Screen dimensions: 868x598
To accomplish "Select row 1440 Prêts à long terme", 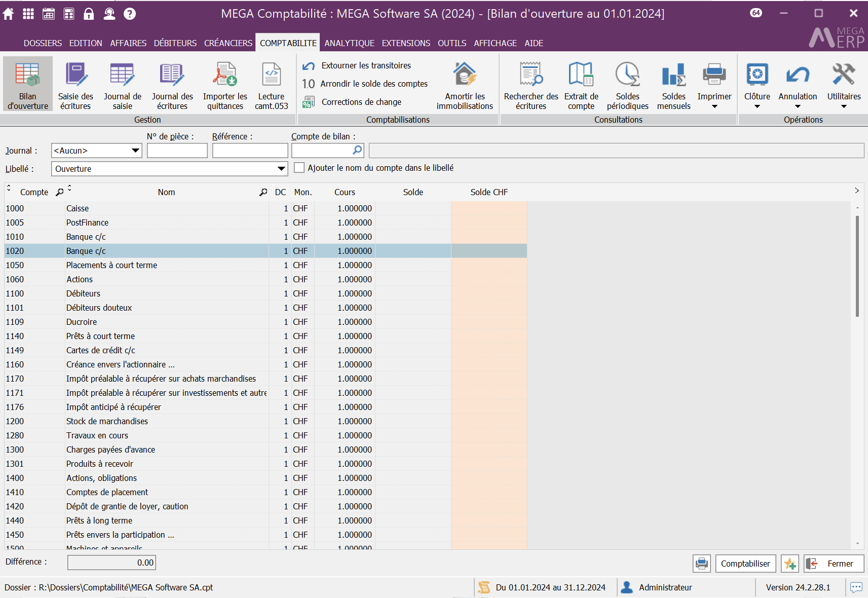I will pos(266,520).
